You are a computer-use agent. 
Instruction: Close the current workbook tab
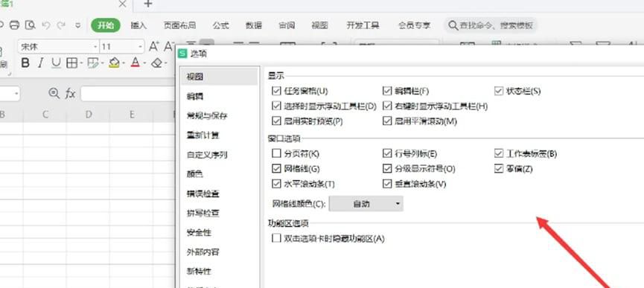point(122,4)
